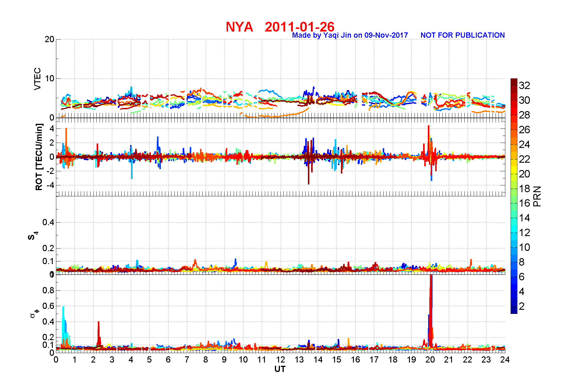Click the VTEC axis tick "10"

[49, 78]
